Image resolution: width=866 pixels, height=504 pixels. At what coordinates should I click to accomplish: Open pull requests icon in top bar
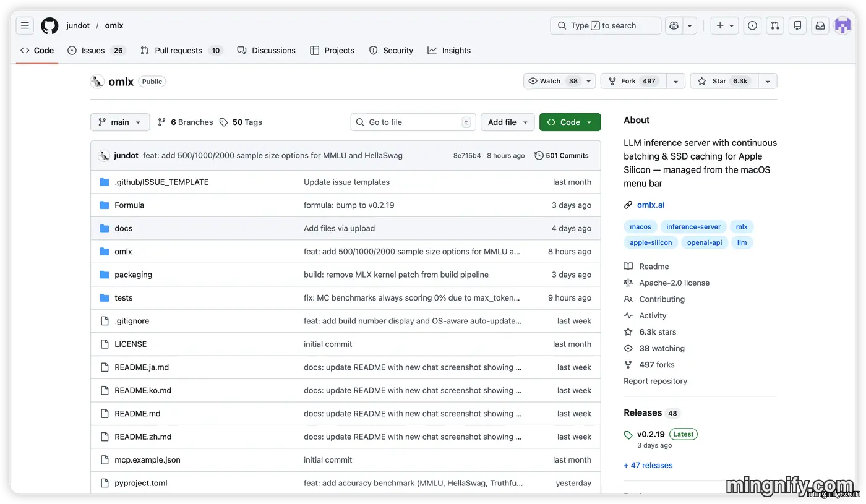[774, 25]
